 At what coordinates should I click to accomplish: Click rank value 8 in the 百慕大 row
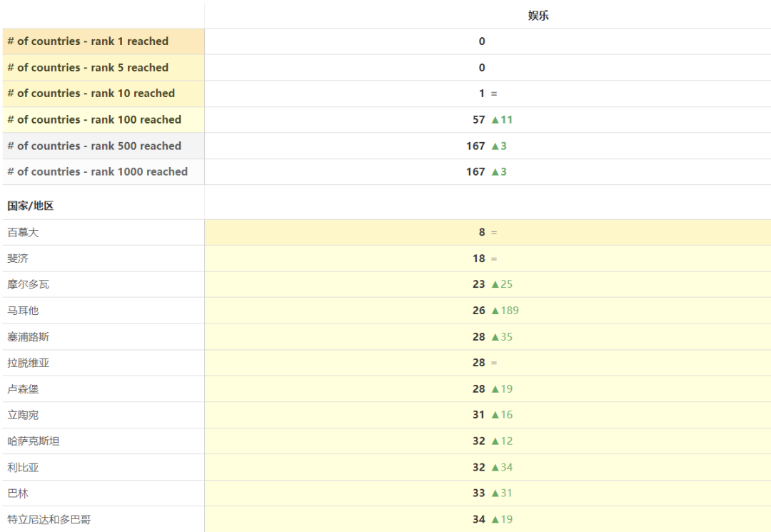[482, 232]
